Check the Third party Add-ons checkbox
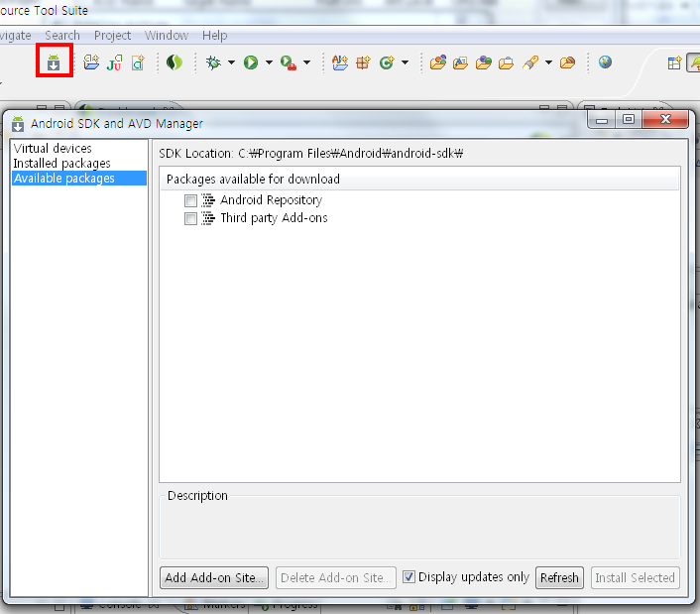The height and width of the screenshot is (614, 700). coord(190,218)
